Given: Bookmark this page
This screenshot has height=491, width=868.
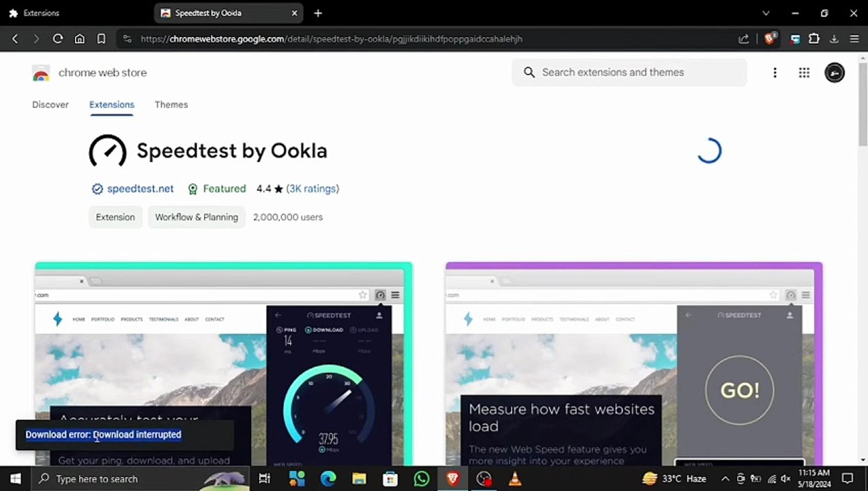Looking at the screenshot, I should pyautogui.click(x=101, y=39).
